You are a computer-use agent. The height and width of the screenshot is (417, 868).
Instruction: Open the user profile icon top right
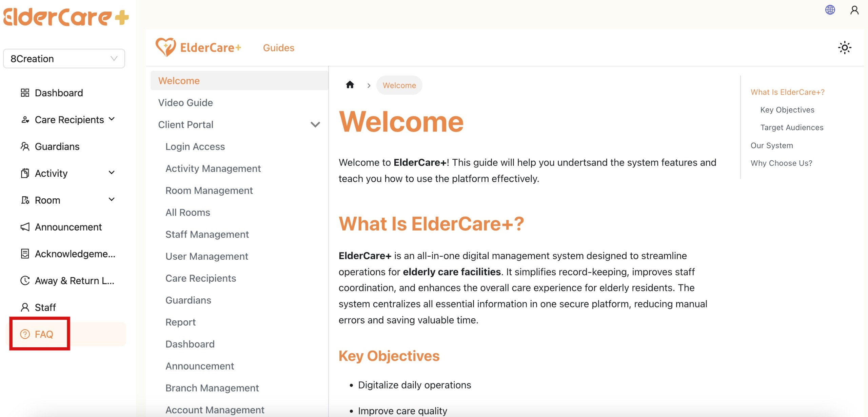point(854,10)
